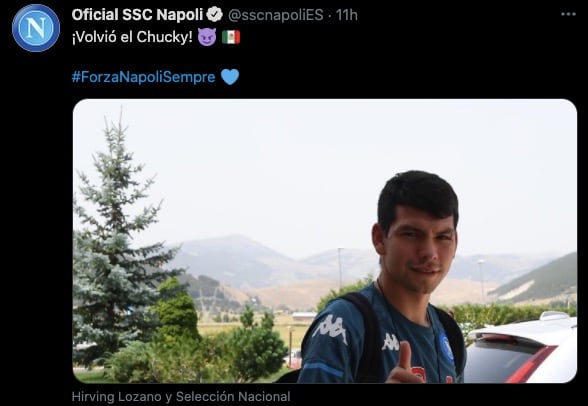Open the three-dot more options menu
The width and height of the screenshot is (588, 406).
(x=568, y=14)
